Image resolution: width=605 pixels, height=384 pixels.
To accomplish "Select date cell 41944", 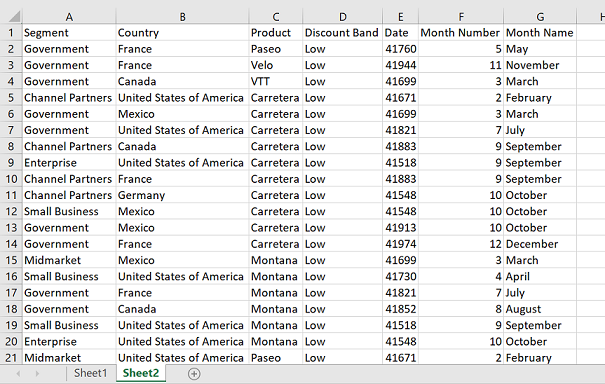I will click(x=401, y=65).
